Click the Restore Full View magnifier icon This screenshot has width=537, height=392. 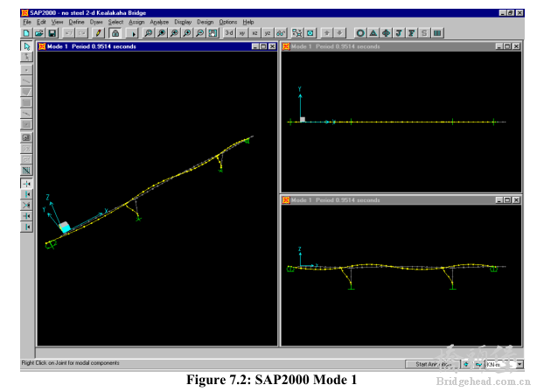[161, 33]
